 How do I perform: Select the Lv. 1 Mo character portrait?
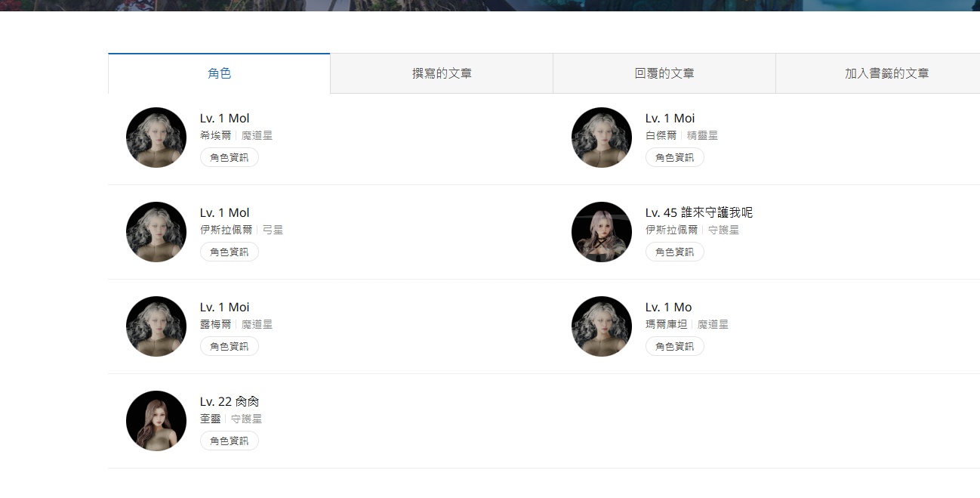coord(602,326)
